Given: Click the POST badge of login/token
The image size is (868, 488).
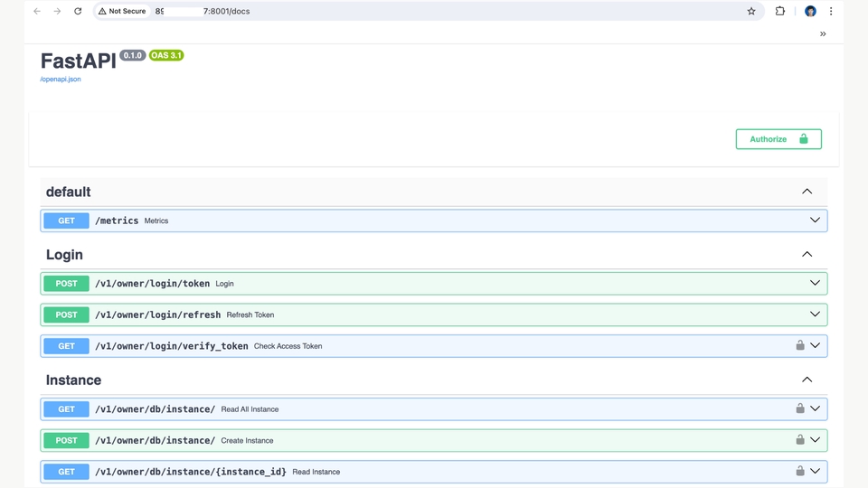Looking at the screenshot, I should click(66, 283).
